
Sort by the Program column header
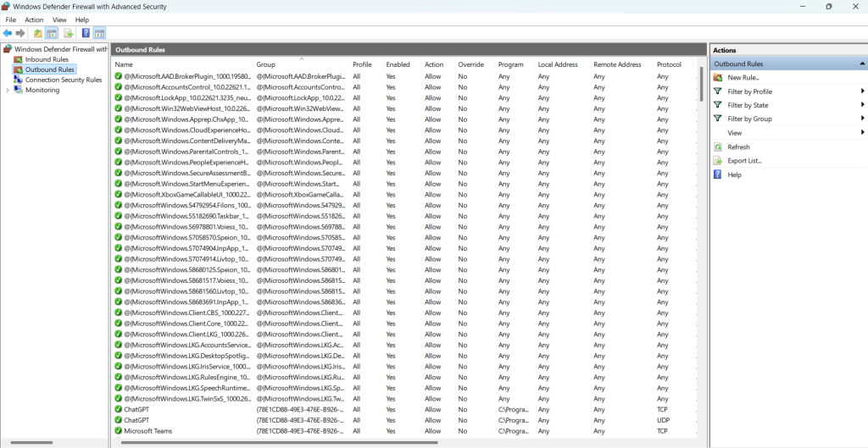click(515, 64)
